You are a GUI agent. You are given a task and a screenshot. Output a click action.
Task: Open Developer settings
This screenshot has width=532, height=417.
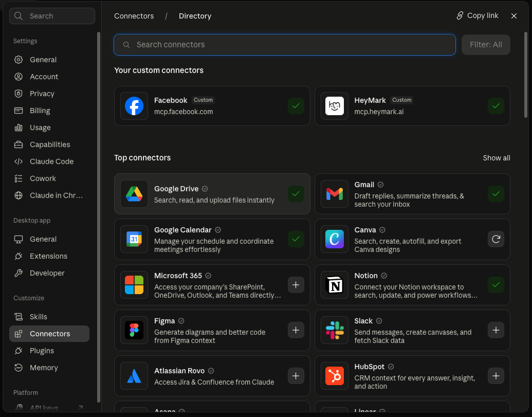click(x=49, y=273)
